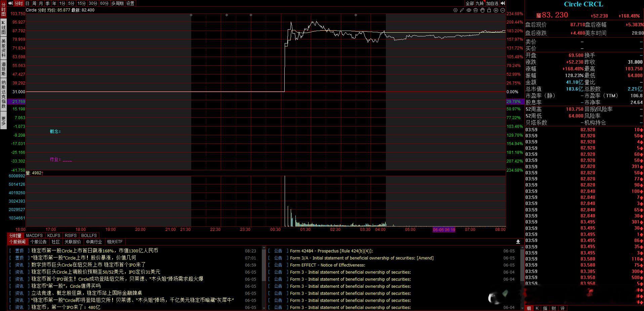The image size is (644, 311).
Task: Zoom in with the plus circle icon
Action: (x=496, y=10)
